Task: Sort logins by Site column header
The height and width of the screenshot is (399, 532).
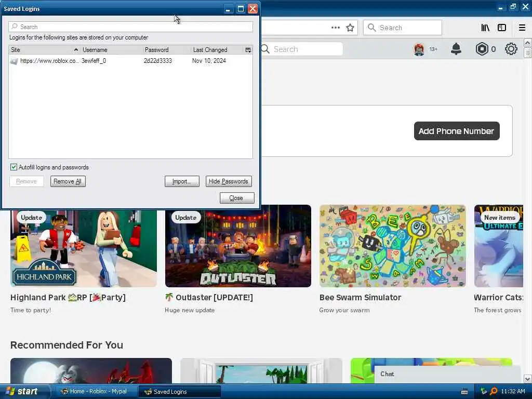Action: tap(44, 50)
